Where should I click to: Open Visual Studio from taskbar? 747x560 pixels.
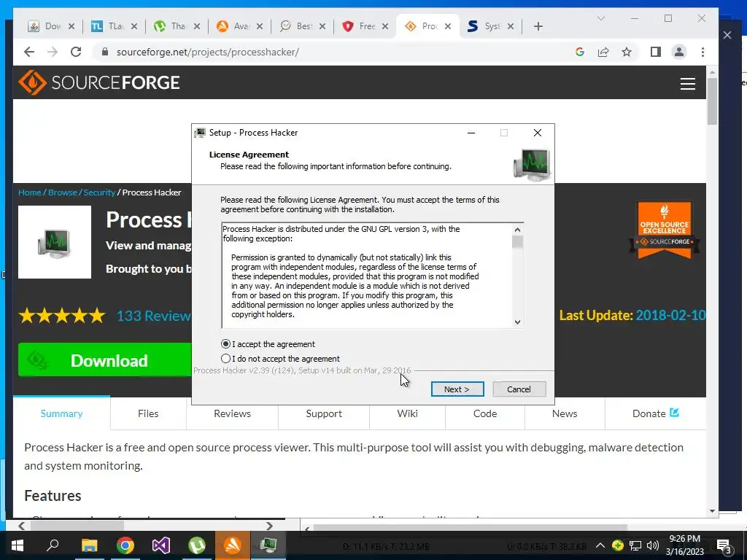(161, 545)
